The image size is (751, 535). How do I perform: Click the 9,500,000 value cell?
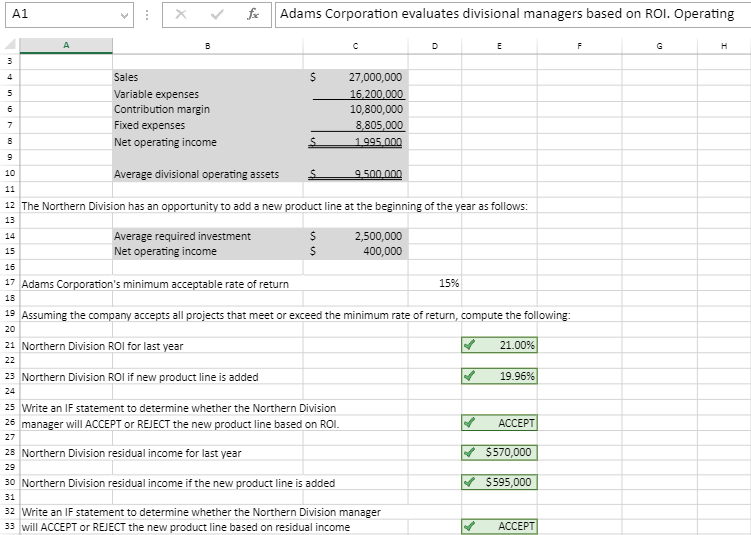(x=355, y=174)
